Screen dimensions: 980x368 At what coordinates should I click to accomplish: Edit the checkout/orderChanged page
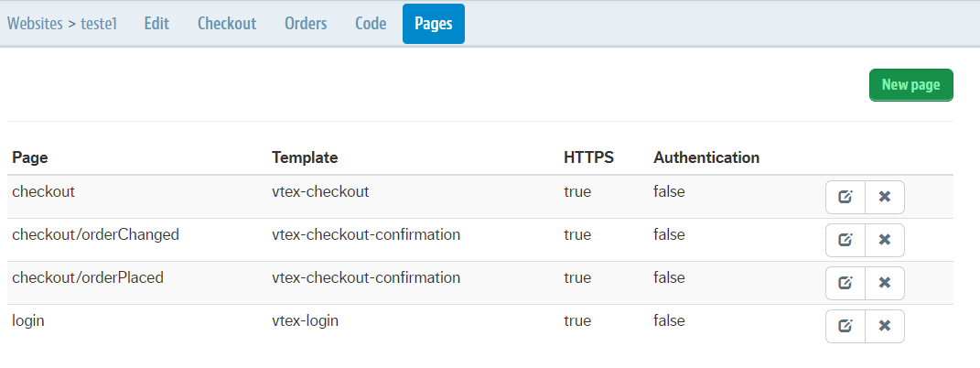point(845,240)
